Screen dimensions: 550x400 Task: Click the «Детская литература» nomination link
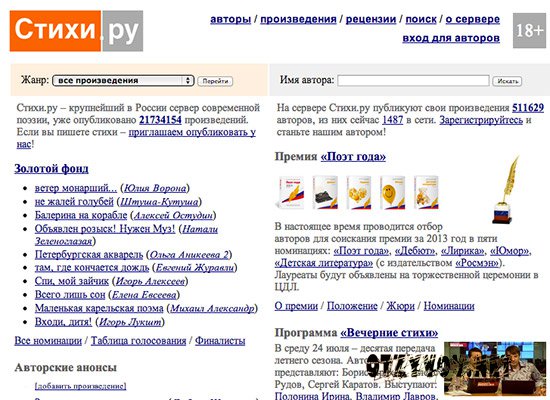[323, 263]
